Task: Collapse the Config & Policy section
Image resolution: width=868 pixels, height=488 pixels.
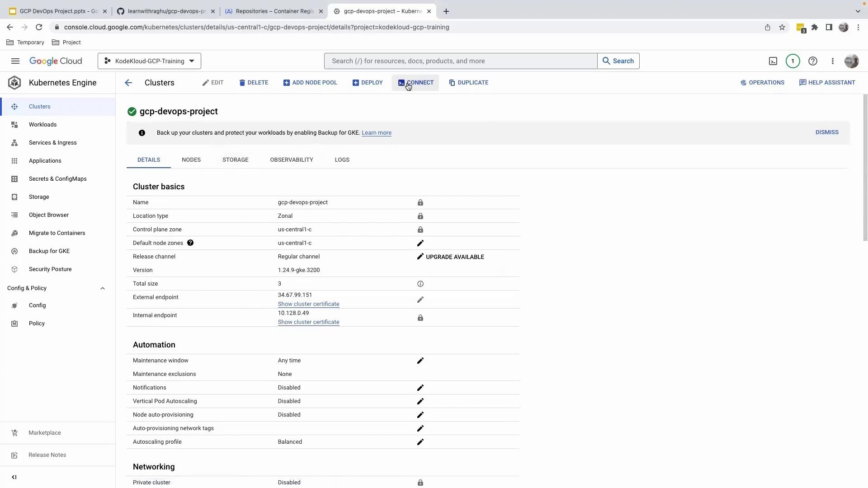Action: click(103, 288)
